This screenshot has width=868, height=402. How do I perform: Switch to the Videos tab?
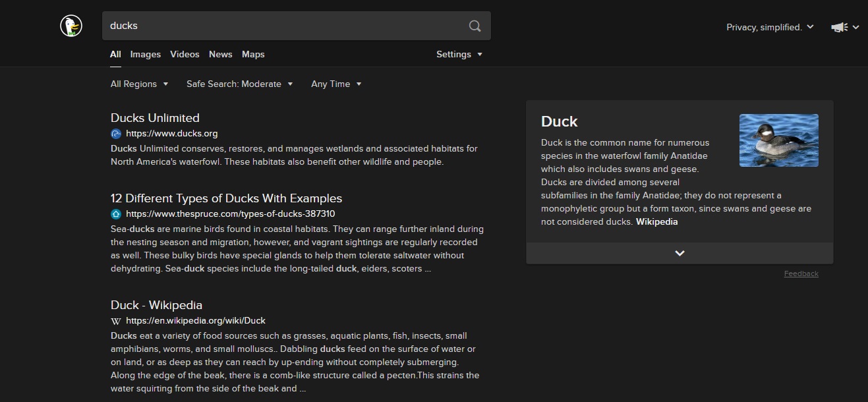click(x=185, y=54)
